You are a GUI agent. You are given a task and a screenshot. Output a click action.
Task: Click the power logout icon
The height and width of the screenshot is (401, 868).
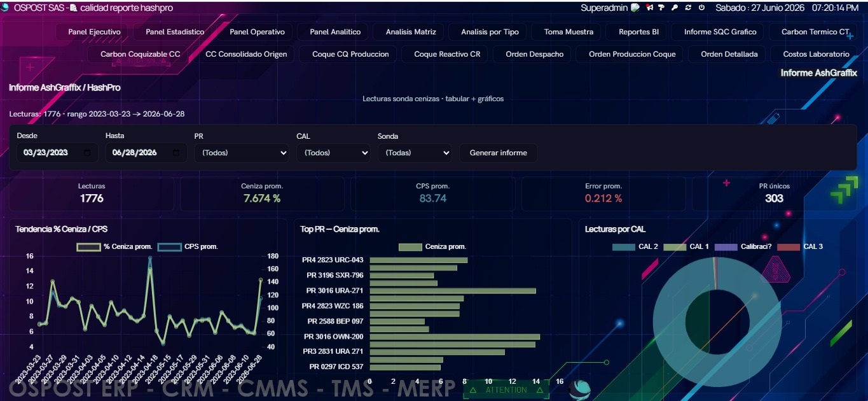701,8
